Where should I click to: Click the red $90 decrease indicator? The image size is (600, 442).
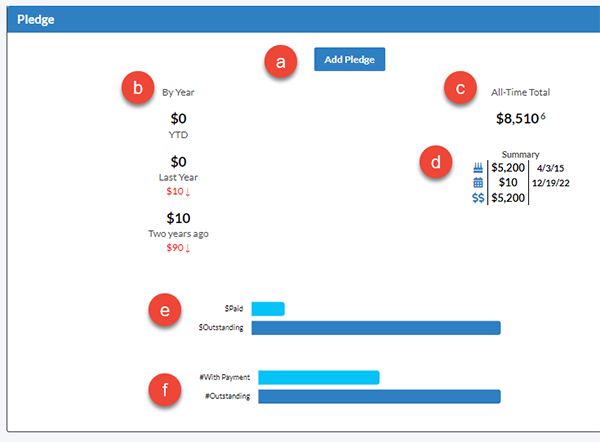point(178,248)
